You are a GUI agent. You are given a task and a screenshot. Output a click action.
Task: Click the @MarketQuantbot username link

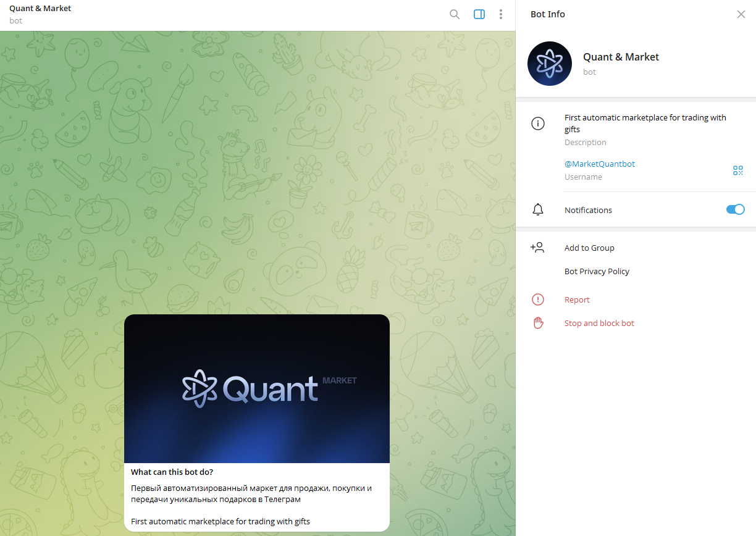(x=600, y=164)
